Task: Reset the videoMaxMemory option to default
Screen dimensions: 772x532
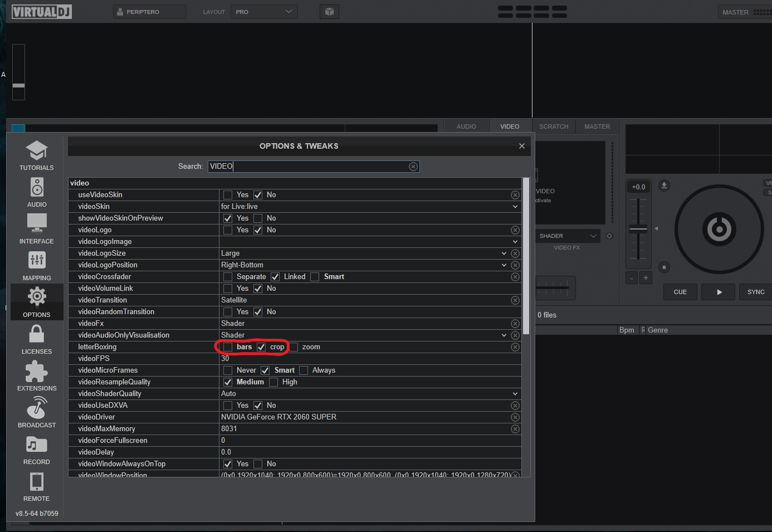Action: (515, 429)
